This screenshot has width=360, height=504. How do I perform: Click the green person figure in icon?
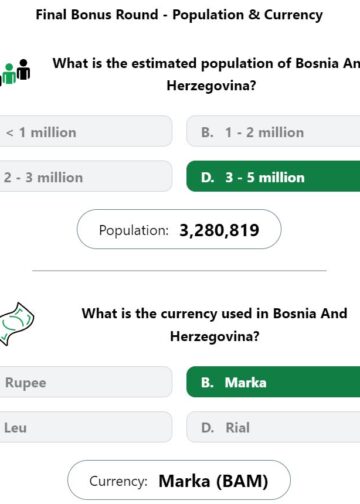(9, 75)
